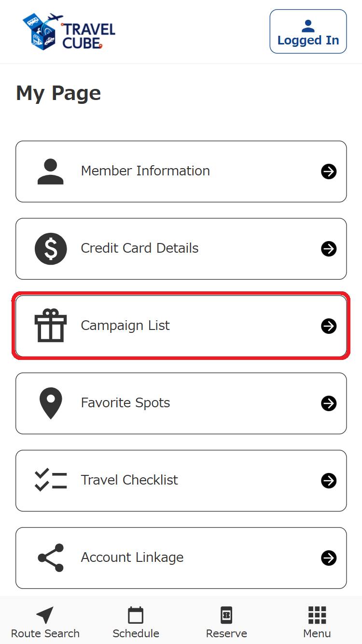This screenshot has height=644, width=362.
Task: Click the Travel Cube logo
Action: (x=69, y=32)
